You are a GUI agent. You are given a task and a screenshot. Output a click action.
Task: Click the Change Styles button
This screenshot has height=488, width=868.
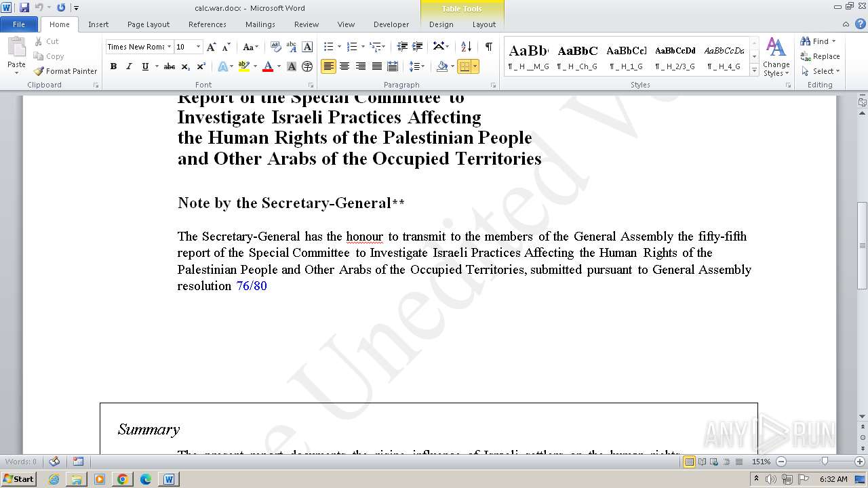(776, 58)
